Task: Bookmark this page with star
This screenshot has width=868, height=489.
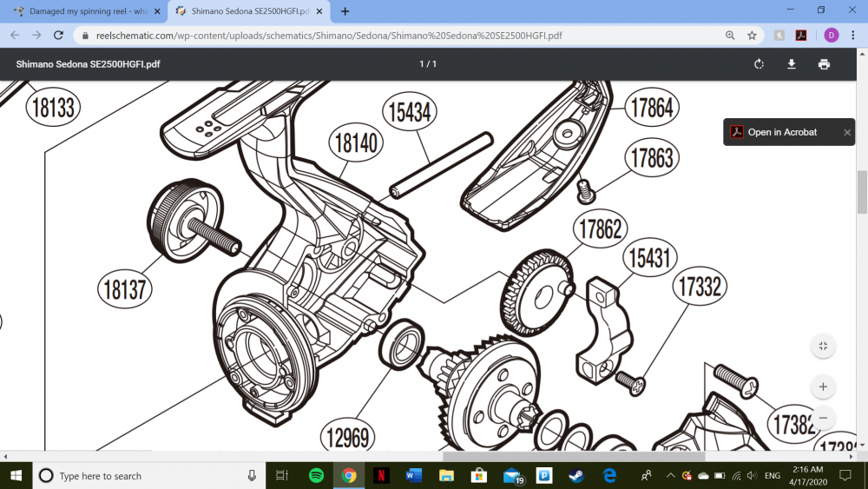Action: click(x=751, y=36)
